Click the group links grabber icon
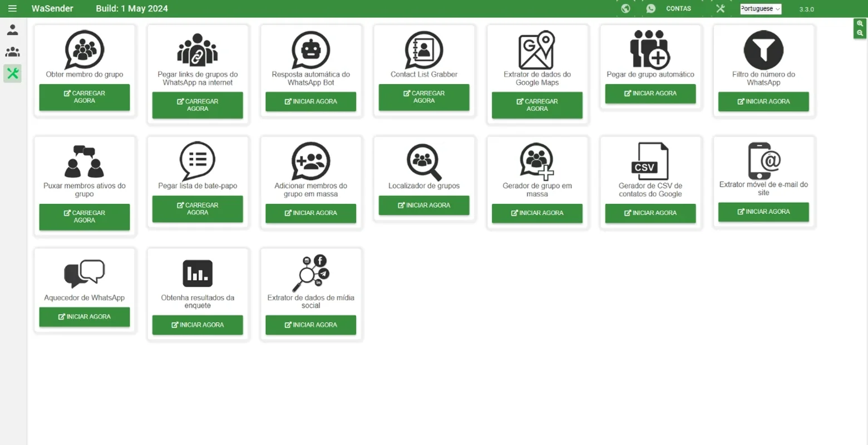Screen dimensions: 868x445 point(198,50)
